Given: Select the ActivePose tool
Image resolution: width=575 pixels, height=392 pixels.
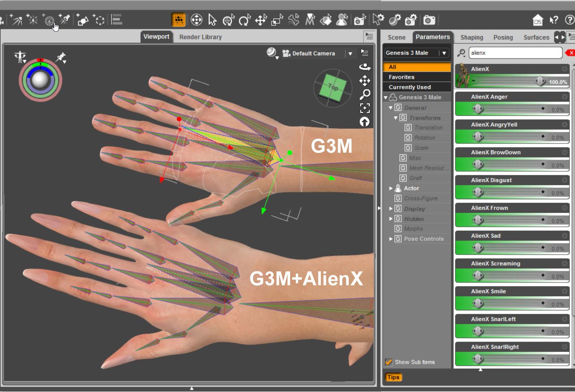Looking at the screenshot, I should 229,20.
